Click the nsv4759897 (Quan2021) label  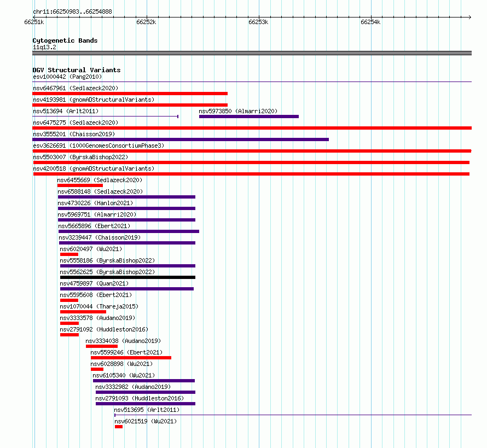(94, 283)
